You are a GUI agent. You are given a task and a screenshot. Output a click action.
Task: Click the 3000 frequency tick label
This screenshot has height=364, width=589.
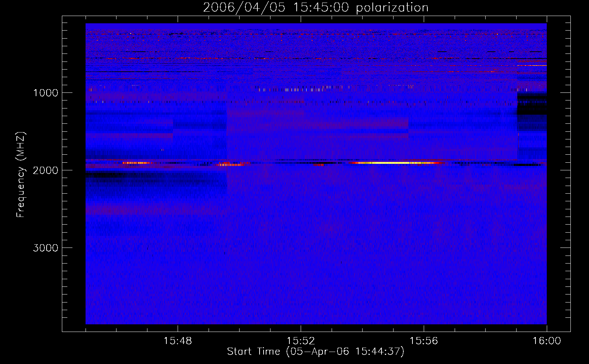(x=46, y=248)
